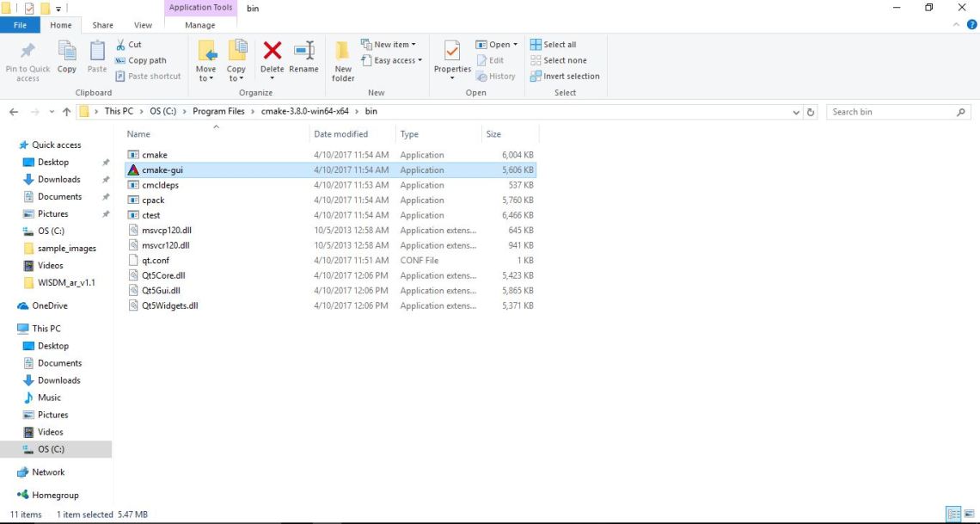Open the Easy access dropdown

pyautogui.click(x=391, y=60)
